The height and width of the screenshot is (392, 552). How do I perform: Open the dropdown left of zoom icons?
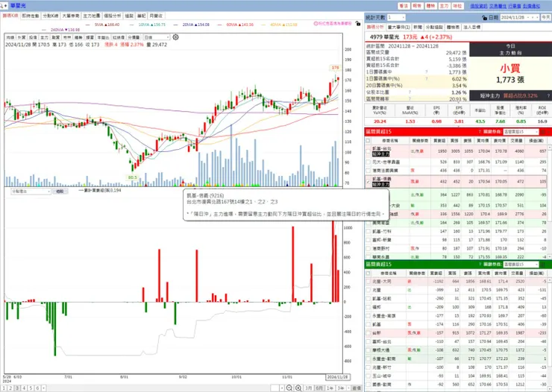(277, 388)
